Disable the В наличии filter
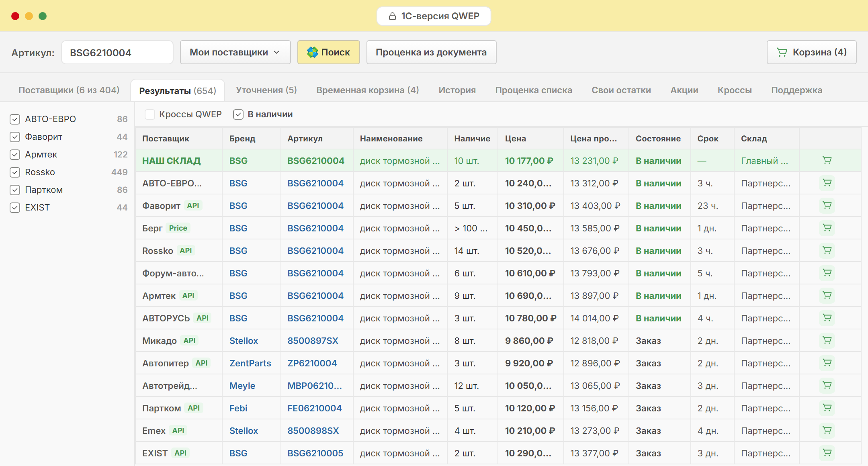868x466 pixels. [238, 114]
